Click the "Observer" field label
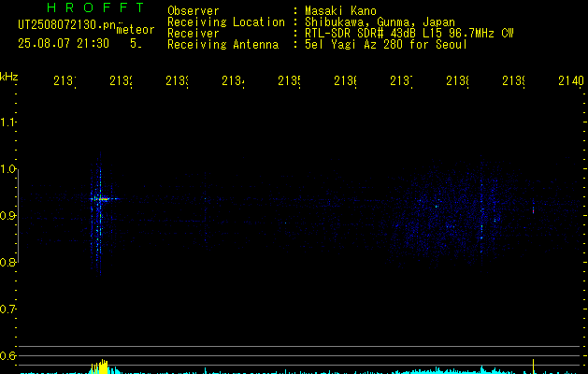Viewport: 588px width, 374px height. pos(194,10)
